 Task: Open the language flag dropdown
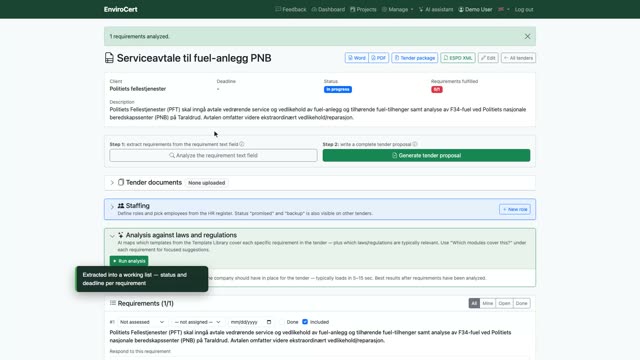(x=504, y=9)
